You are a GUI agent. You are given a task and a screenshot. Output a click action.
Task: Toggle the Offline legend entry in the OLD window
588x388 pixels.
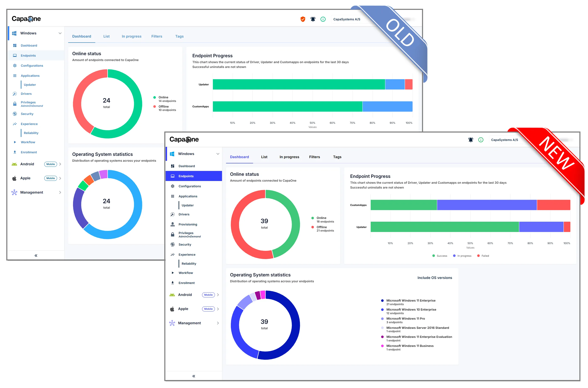pos(165,108)
